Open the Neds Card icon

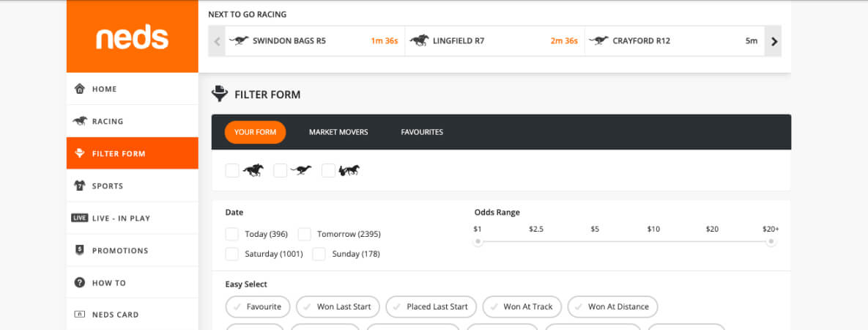coord(80,315)
